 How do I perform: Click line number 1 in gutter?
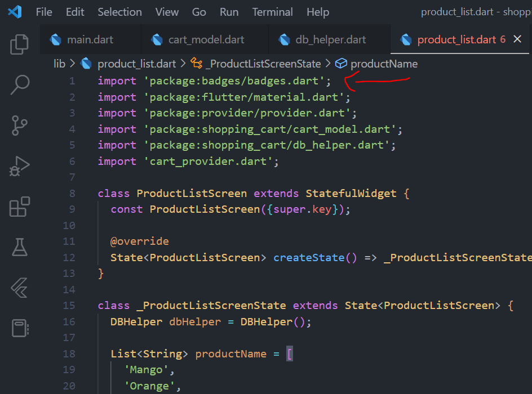[72, 81]
